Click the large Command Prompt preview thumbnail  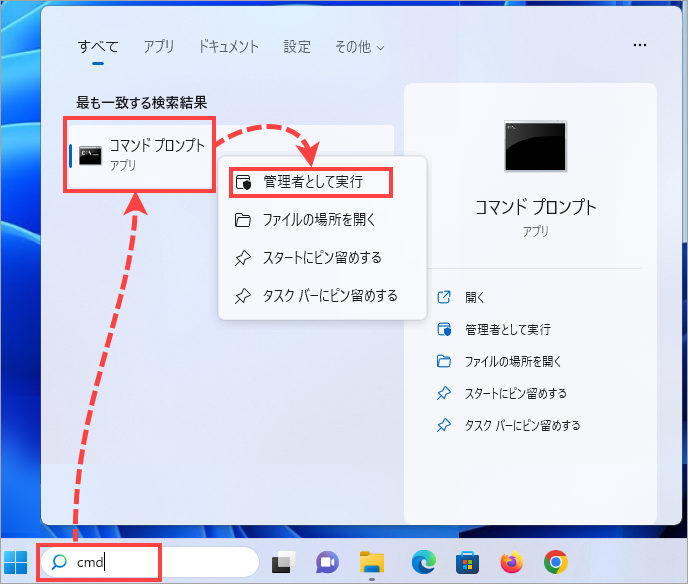[x=535, y=146]
